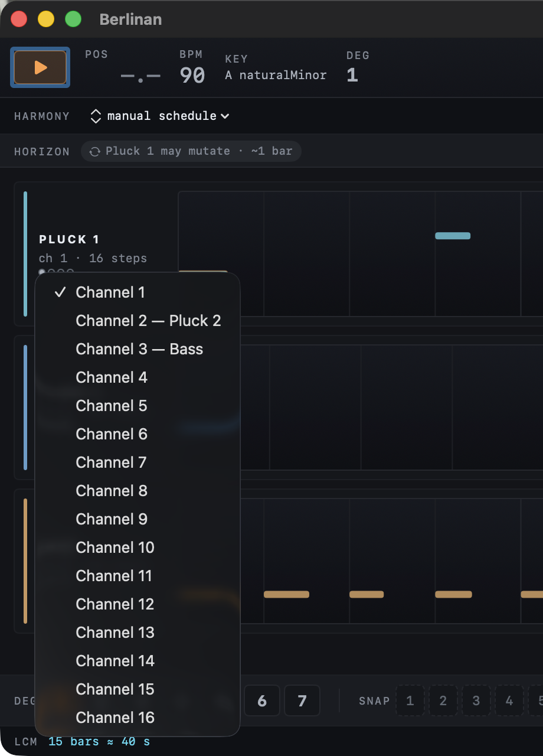Image resolution: width=543 pixels, height=756 pixels.
Task: Select Channel 10 from the popup menu
Action: pos(138,548)
